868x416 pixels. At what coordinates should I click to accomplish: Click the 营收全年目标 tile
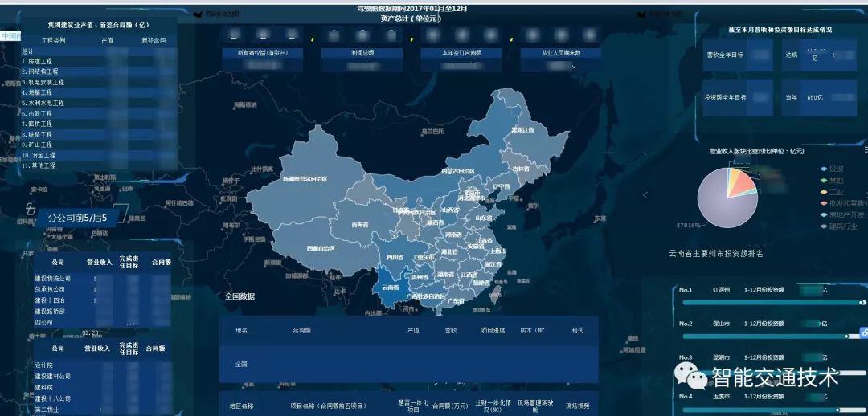737,55
